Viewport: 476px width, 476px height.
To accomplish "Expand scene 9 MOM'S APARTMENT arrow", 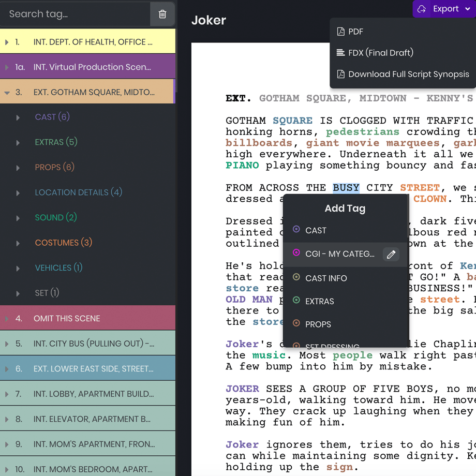I will (7, 444).
